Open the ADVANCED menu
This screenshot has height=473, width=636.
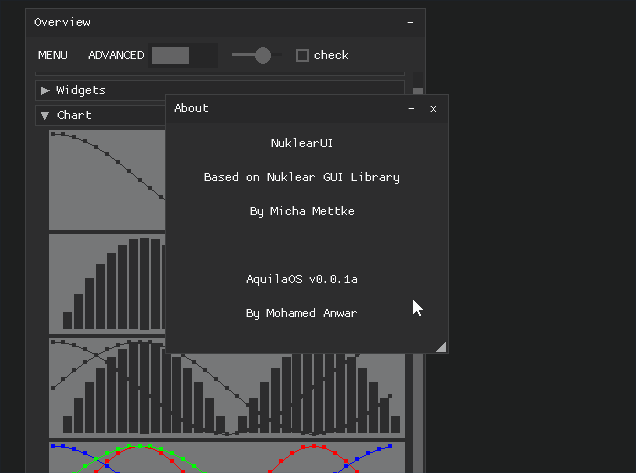point(116,55)
